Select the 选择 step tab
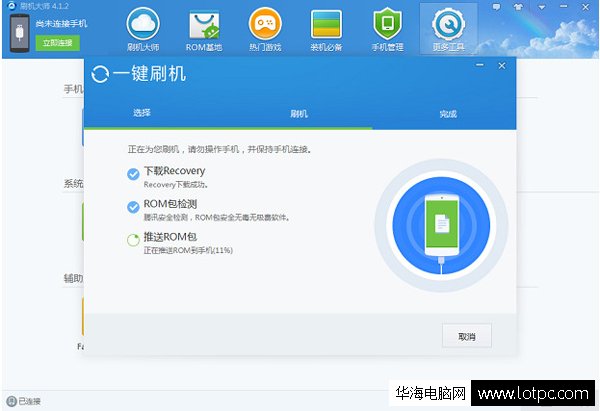The width and height of the screenshot is (600, 411). click(142, 113)
